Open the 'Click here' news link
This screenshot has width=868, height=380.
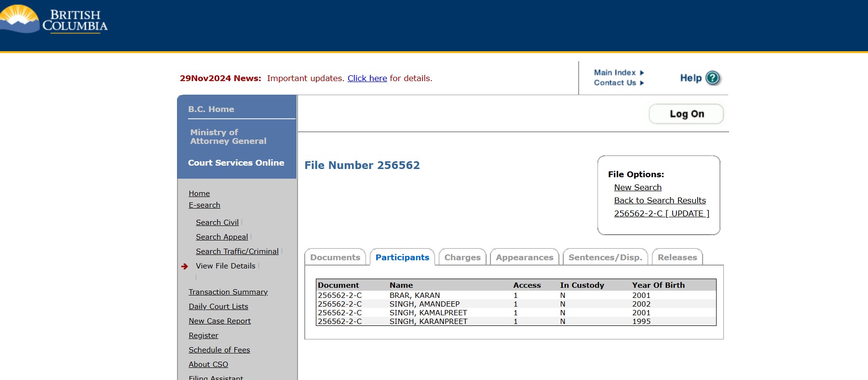[367, 78]
